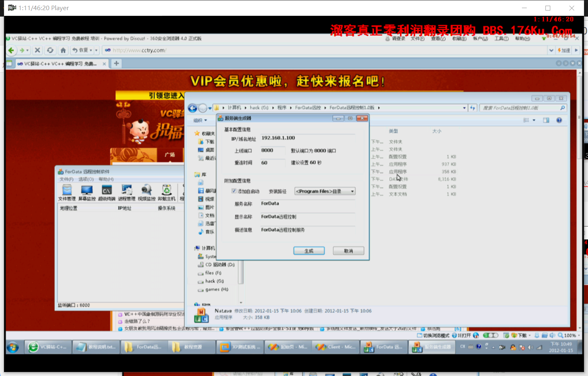Open 文件(F) menu in ForData window

67,179
